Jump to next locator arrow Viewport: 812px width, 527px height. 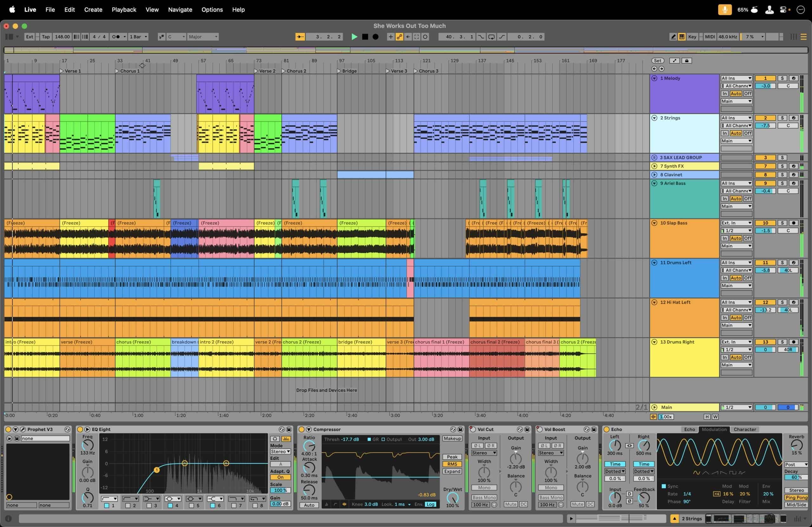[x=662, y=69]
